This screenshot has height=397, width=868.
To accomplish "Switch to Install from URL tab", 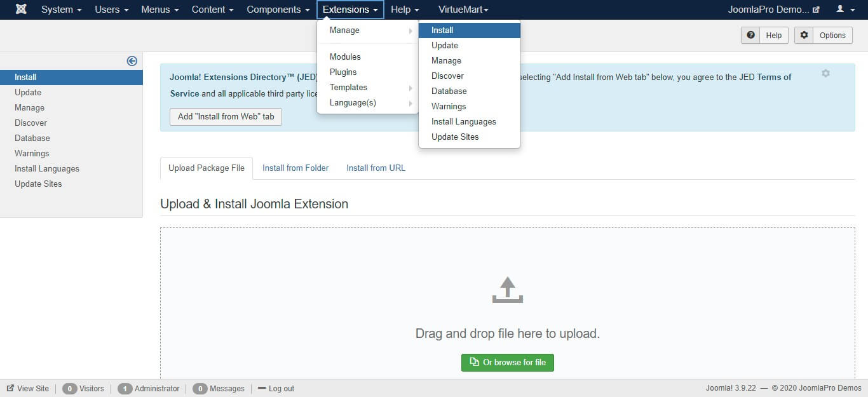I will [x=376, y=168].
